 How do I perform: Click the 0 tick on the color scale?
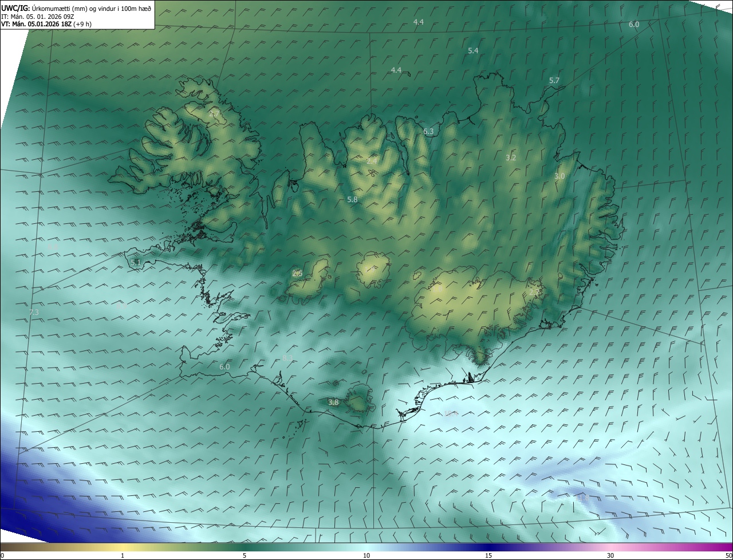coord(2,556)
